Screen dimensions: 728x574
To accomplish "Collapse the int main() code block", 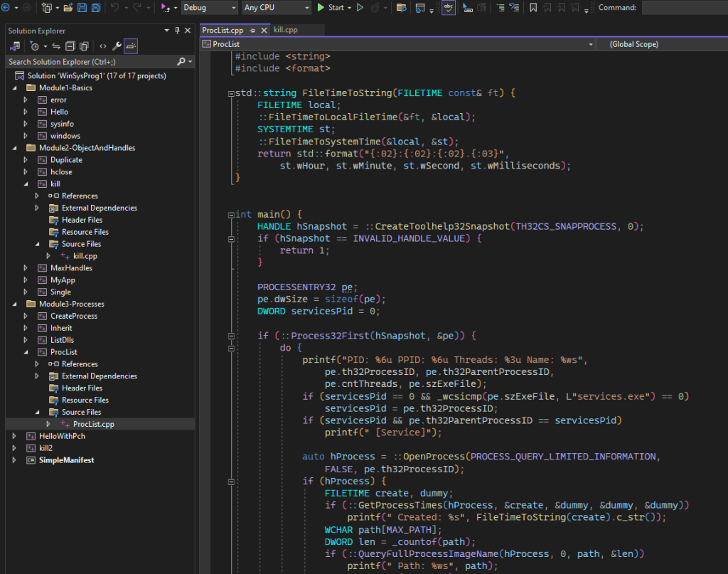I will pos(230,215).
